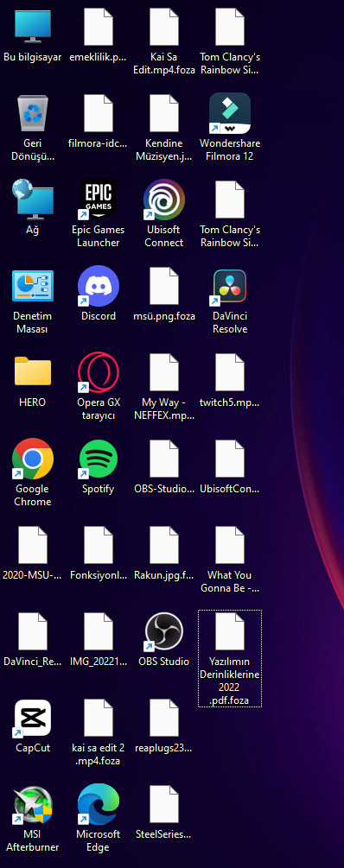Select Yazılımın Derinliklerine 2022 .pdf.foza file

[229, 658]
